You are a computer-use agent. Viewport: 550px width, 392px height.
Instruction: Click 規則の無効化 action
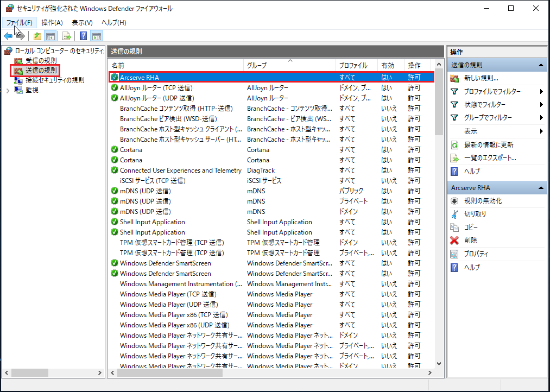pos(483,201)
